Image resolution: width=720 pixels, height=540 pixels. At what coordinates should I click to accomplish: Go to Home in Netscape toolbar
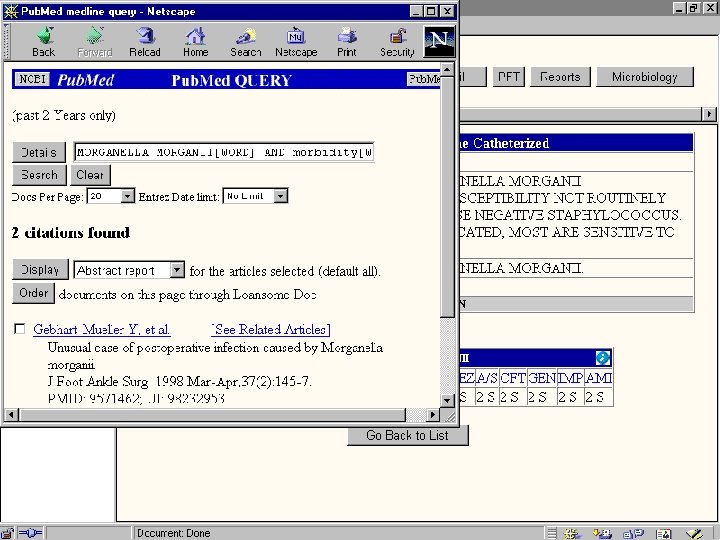tap(196, 42)
